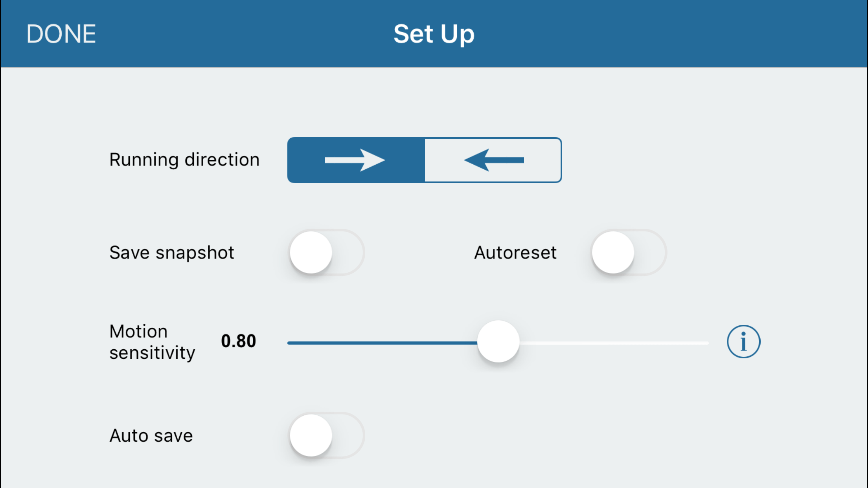868x488 pixels.
Task: Tap DONE to close Set Up
Action: (x=61, y=34)
